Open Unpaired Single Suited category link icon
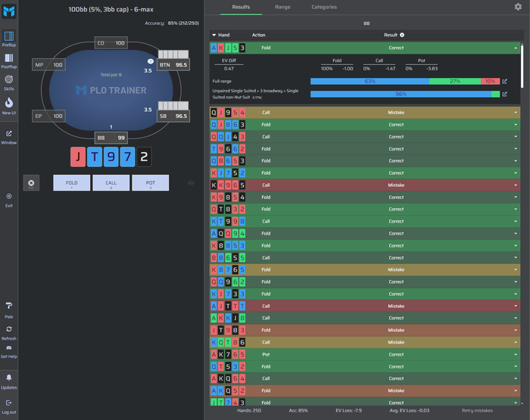This screenshot has width=530, height=420. [x=505, y=95]
